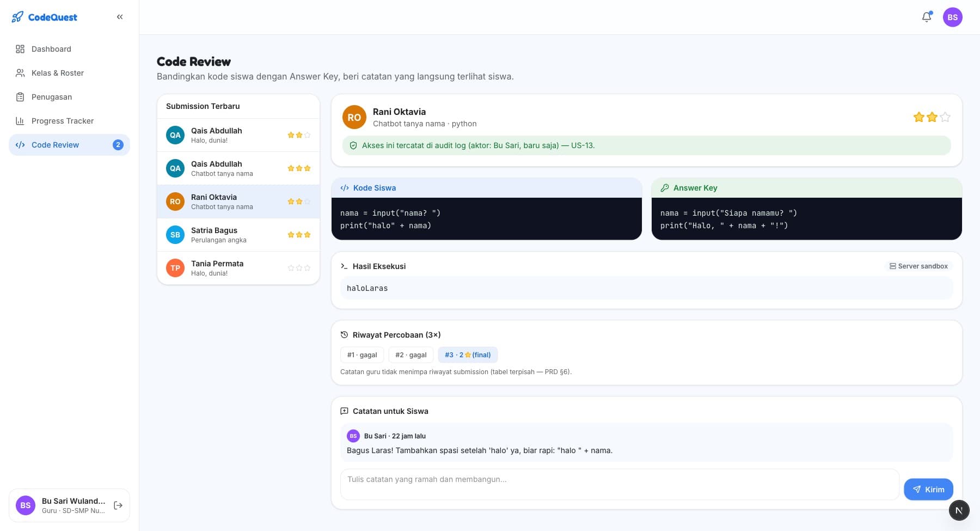Select Satria Bagus Perulangan angka submission
The height and width of the screenshot is (531, 980).
238,235
